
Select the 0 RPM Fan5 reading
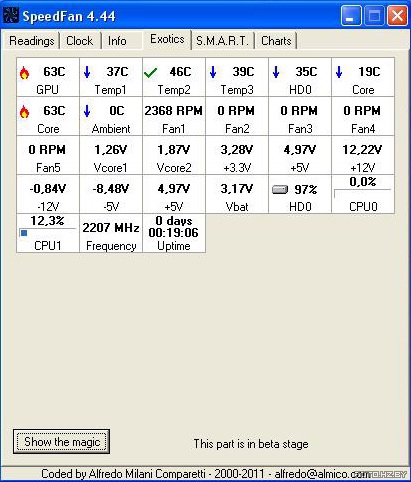point(48,155)
